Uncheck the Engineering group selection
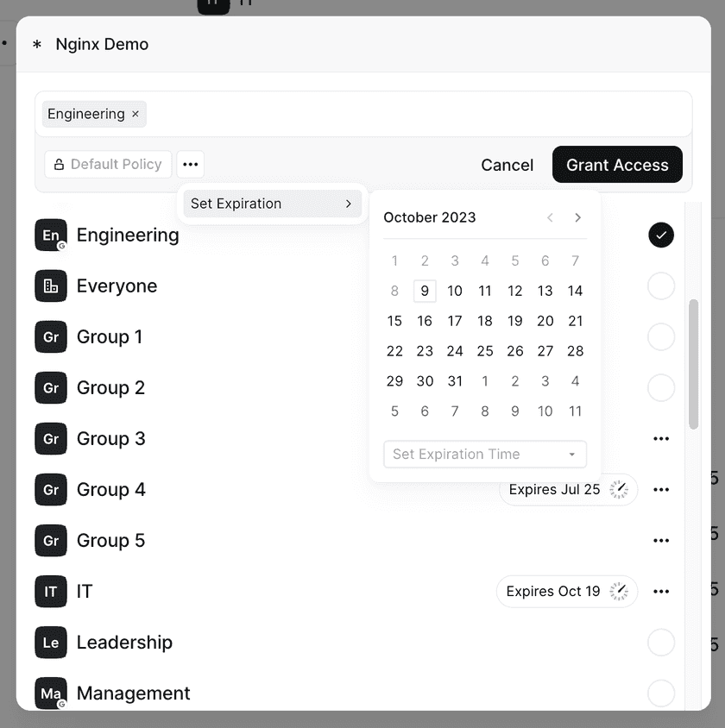The width and height of the screenshot is (725, 728). tap(661, 235)
